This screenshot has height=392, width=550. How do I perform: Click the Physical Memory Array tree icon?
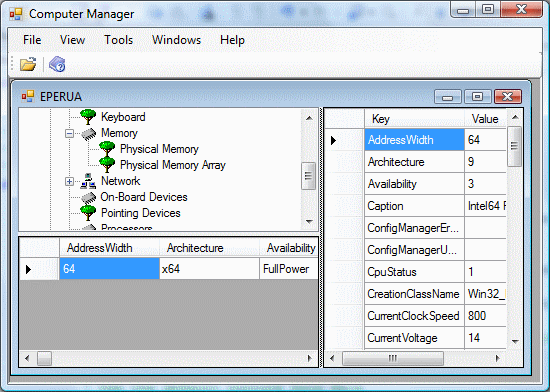pyautogui.click(x=107, y=165)
